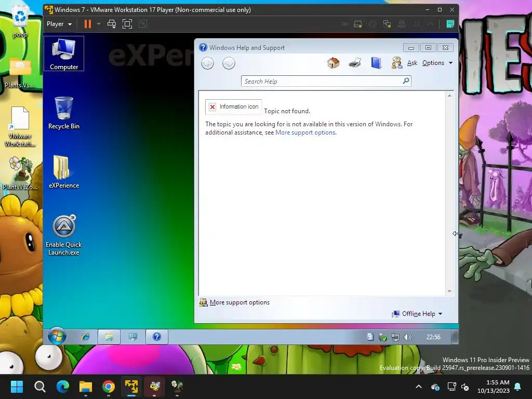Select the Plants.Vs... folder on host desktop
The width and height of the screenshot is (532, 399).
click(20, 73)
